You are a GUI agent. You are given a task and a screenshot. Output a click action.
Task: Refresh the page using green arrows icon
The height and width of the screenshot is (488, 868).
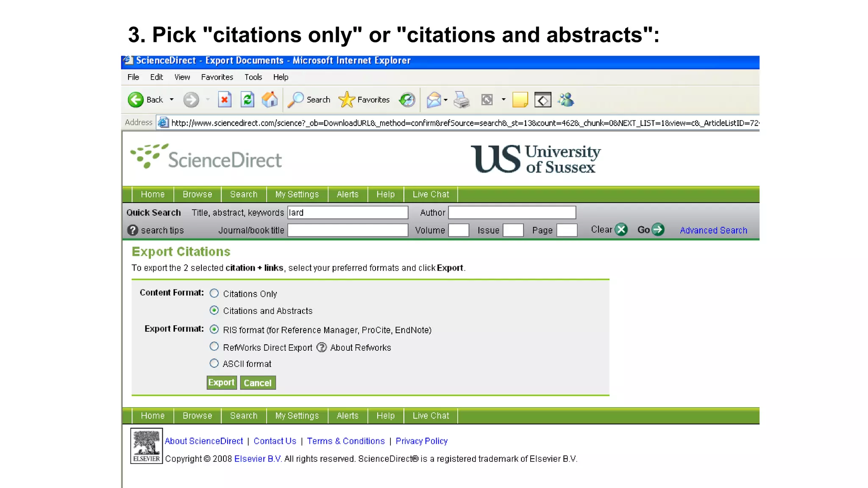click(x=248, y=100)
